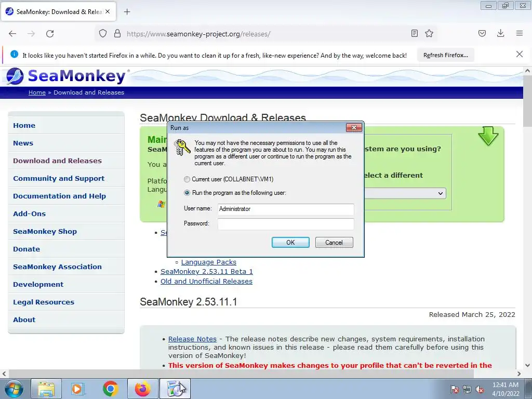Click the horizontal page scrollbar
The width and height of the screenshot is (532, 399).
(240, 374)
